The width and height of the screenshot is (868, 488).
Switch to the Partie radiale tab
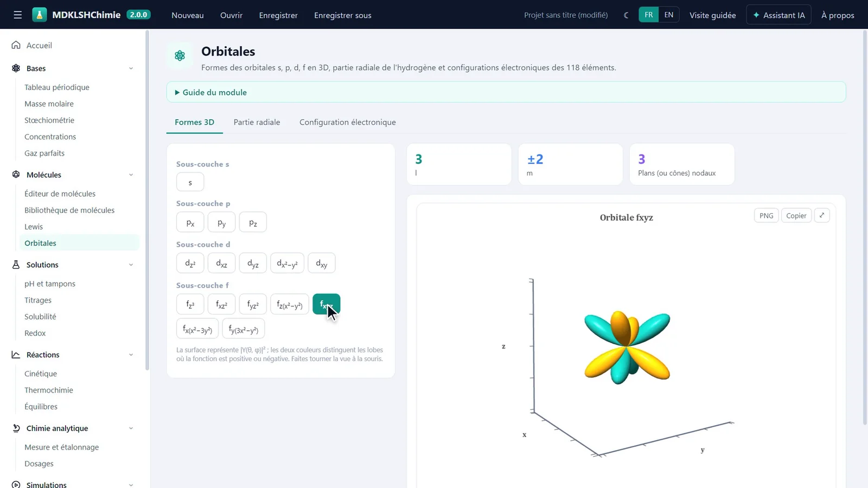pyautogui.click(x=257, y=122)
